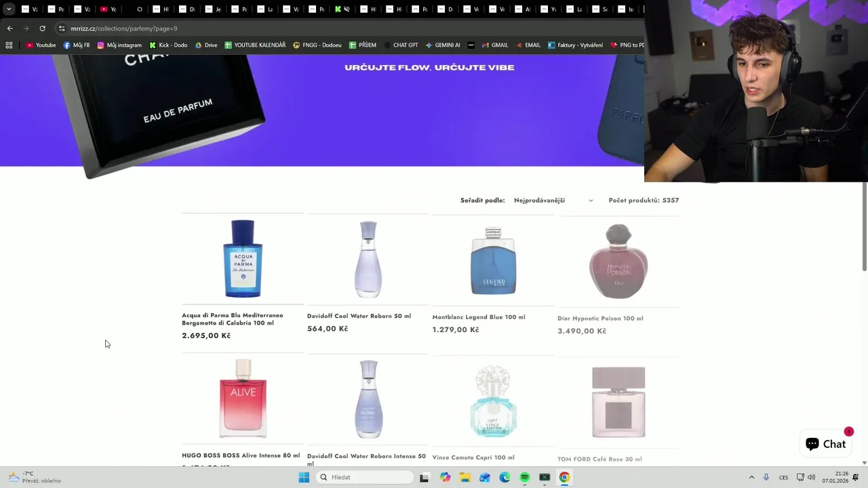
Task: Open the Shopify Chat widget
Action: click(825, 444)
